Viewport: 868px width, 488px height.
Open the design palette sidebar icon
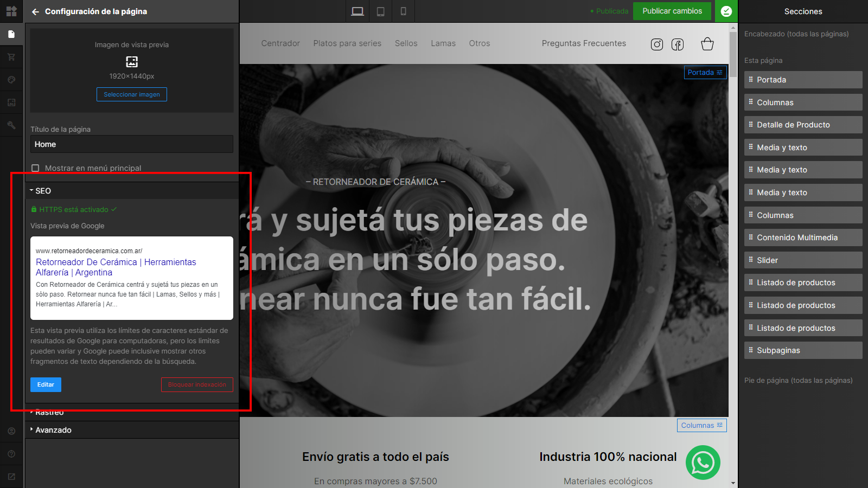11,80
